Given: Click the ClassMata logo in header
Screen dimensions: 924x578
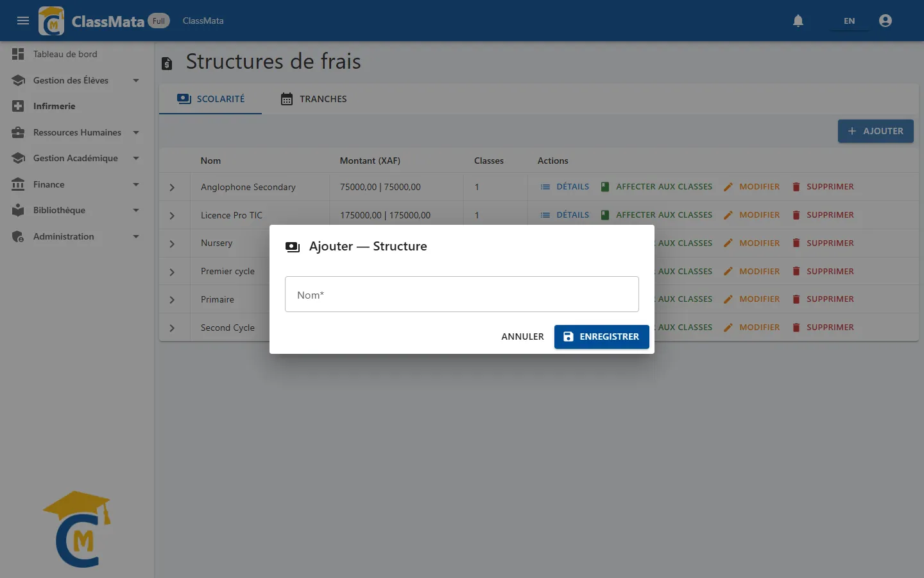Looking at the screenshot, I should click(51, 21).
